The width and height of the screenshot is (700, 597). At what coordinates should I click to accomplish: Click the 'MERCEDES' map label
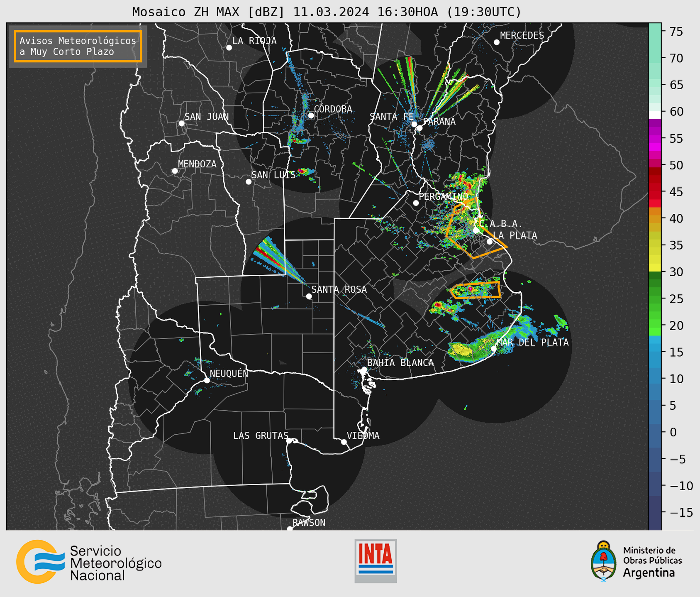[x=522, y=35]
